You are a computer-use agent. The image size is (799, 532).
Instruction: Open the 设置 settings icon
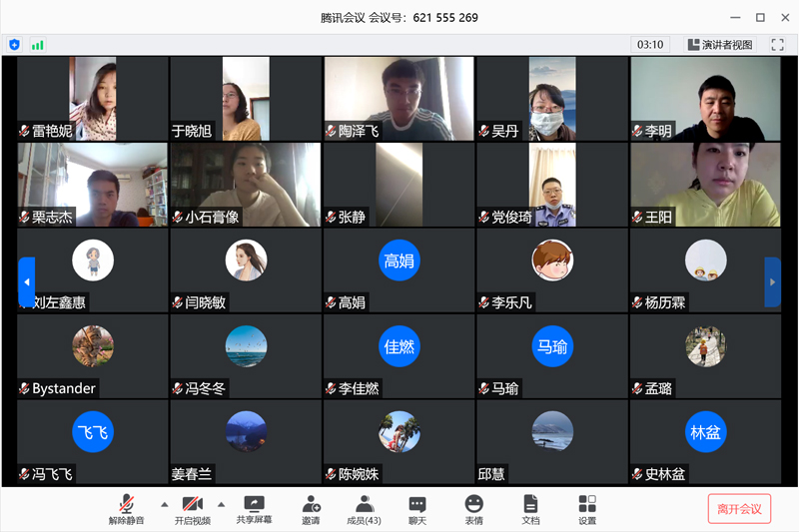(587, 508)
